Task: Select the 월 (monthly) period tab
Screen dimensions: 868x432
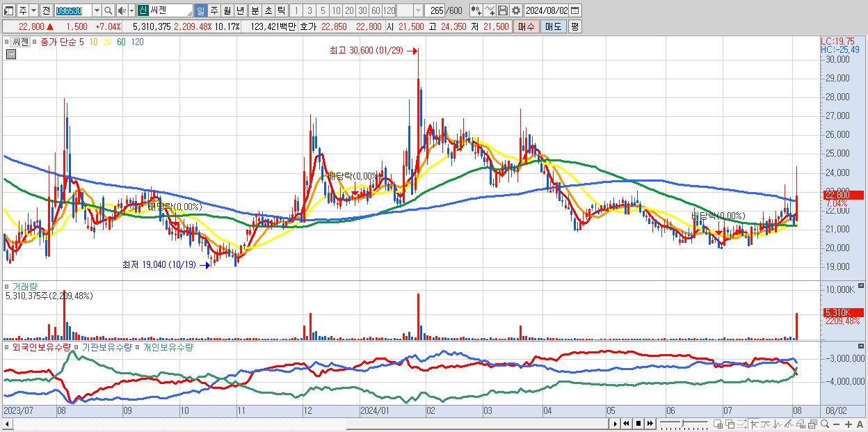Action: [227, 10]
